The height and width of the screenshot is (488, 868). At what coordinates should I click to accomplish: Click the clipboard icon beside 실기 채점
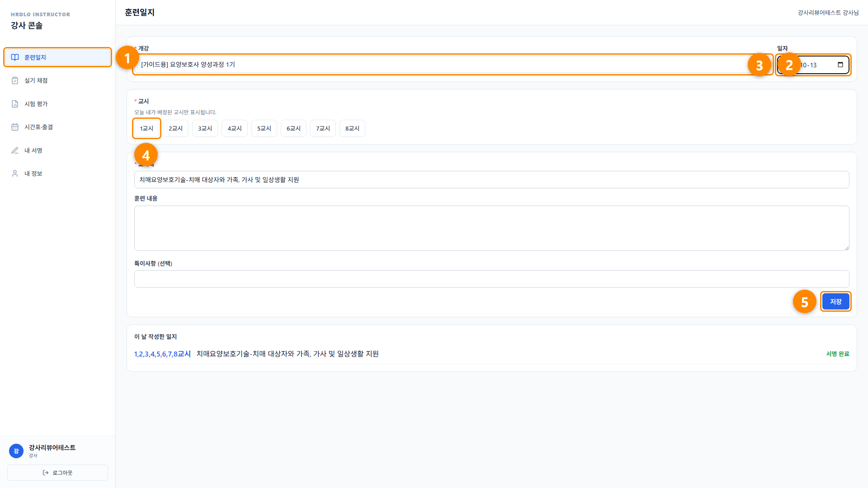[x=15, y=80]
